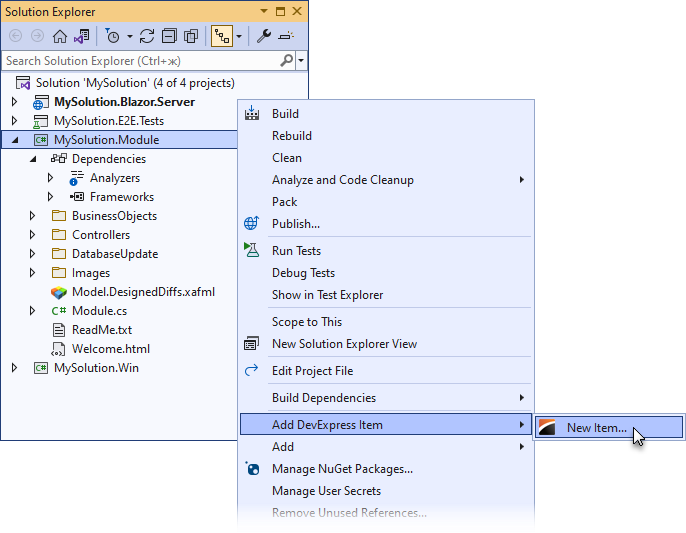Open the Build Dependencies submenu
686x533 pixels.
[385, 398]
